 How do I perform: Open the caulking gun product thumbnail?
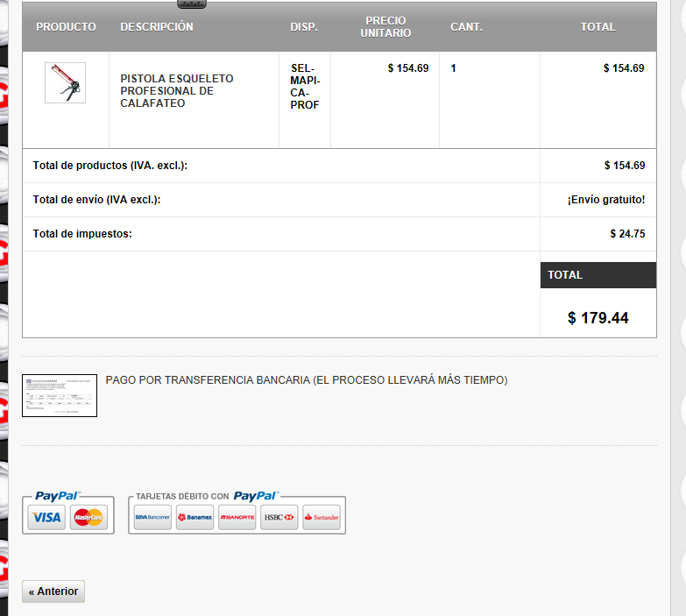(x=65, y=82)
